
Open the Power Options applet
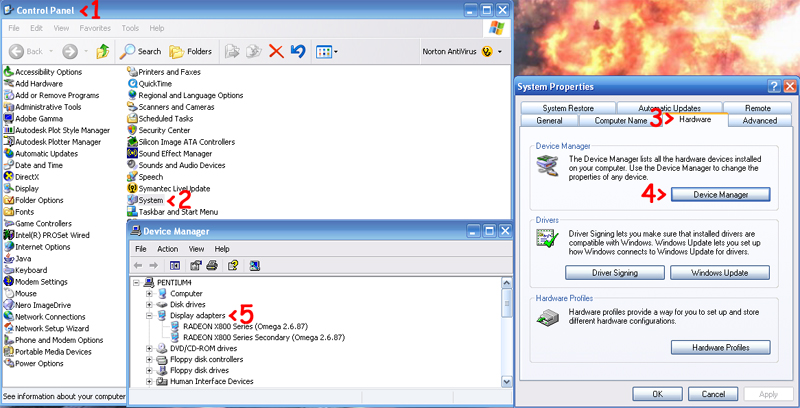[x=40, y=363]
